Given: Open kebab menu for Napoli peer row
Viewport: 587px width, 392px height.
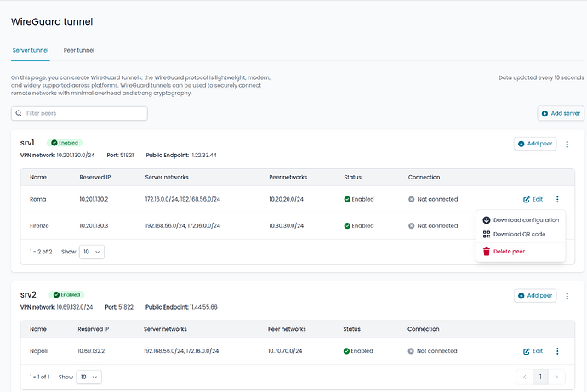Looking at the screenshot, I should point(557,350).
